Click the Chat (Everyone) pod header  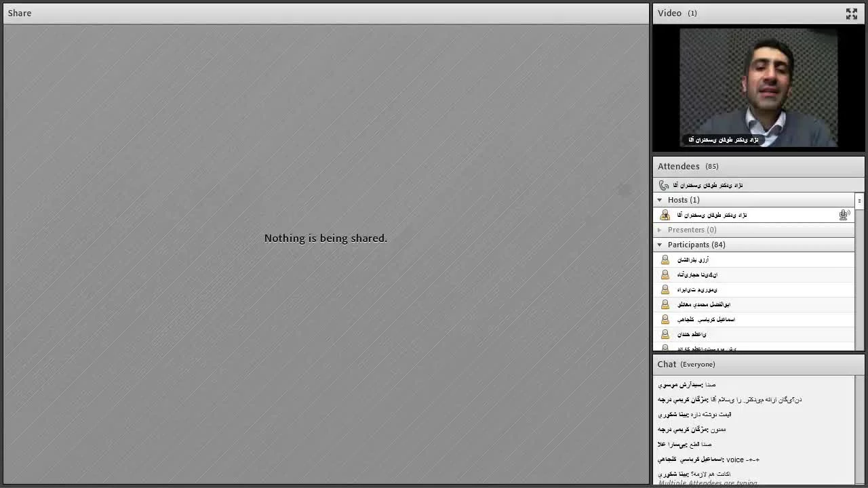pyautogui.click(x=686, y=364)
